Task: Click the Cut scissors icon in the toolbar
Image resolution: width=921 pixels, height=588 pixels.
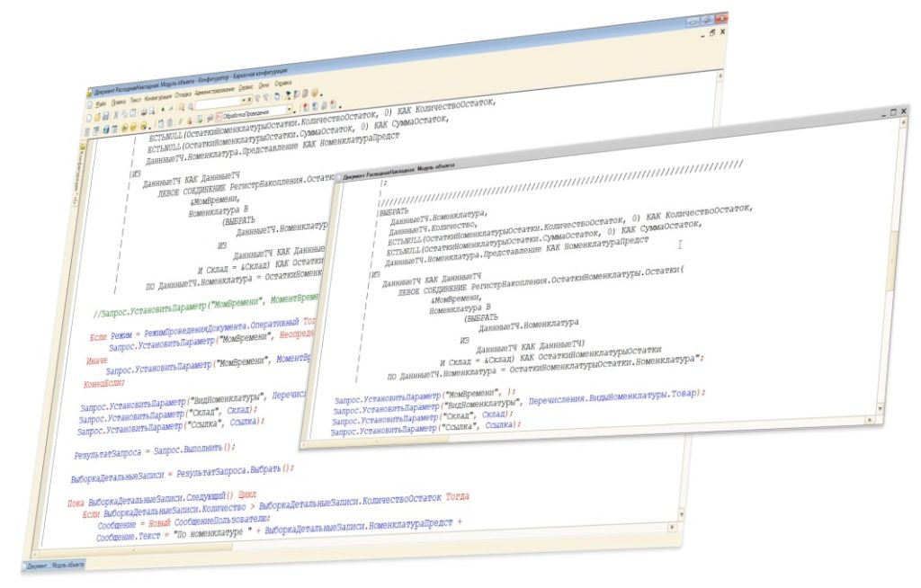Action: [x=116, y=115]
